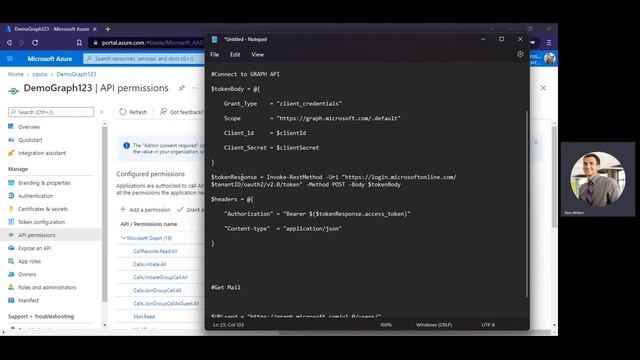Image resolution: width=640 pixels, height=360 pixels.
Task: Open the Calls.InitiateGroupCall.All permission
Action: click(x=160, y=277)
